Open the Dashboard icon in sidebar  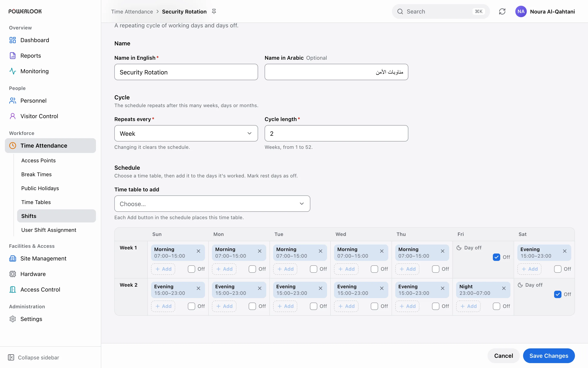click(13, 40)
